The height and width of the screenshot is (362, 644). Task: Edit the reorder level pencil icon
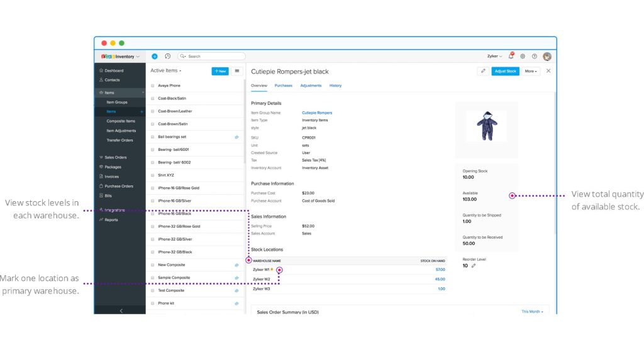pos(474,266)
